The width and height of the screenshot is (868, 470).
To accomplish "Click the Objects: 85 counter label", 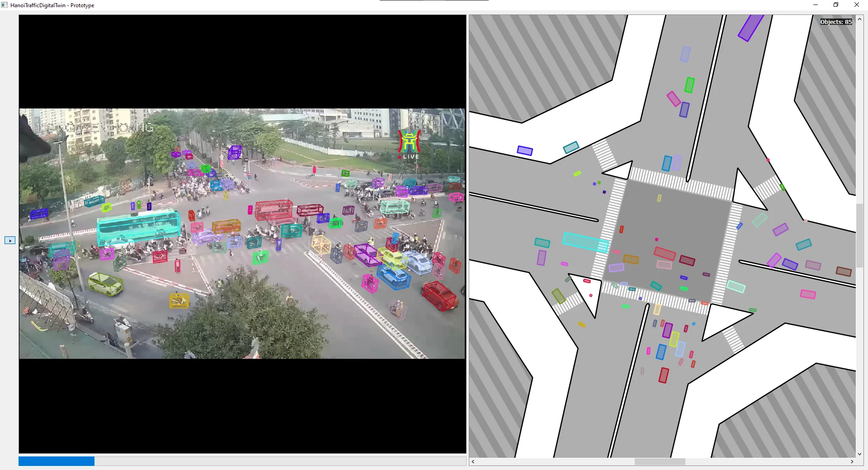I will [x=836, y=22].
